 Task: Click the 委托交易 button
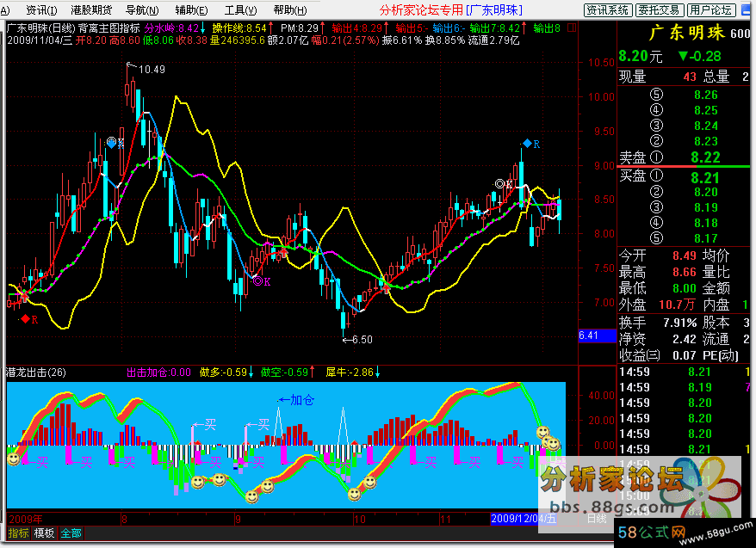click(x=659, y=9)
